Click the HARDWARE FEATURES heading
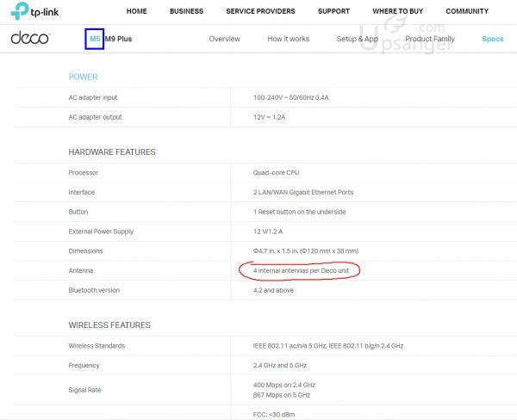 pyautogui.click(x=112, y=151)
